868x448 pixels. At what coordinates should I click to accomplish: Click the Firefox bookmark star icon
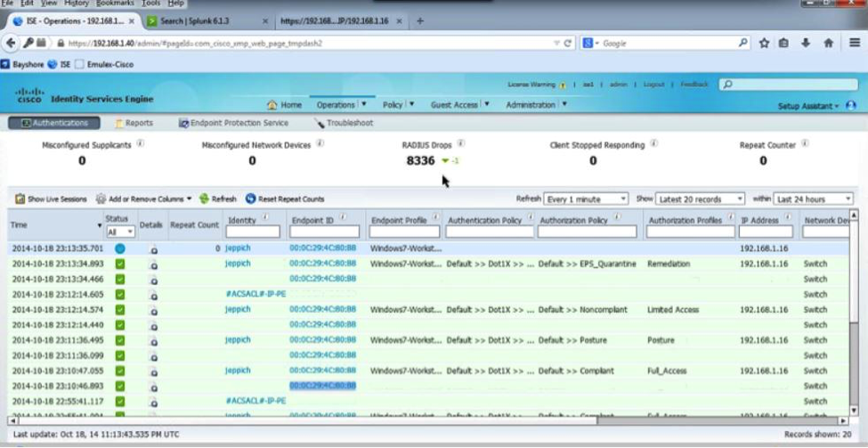click(x=764, y=43)
